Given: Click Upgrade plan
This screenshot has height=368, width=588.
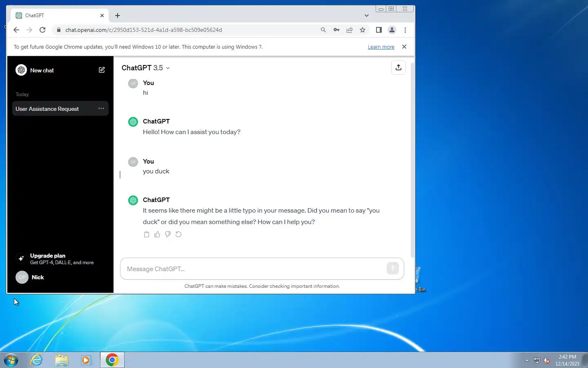Looking at the screenshot, I should coord(60,258).
